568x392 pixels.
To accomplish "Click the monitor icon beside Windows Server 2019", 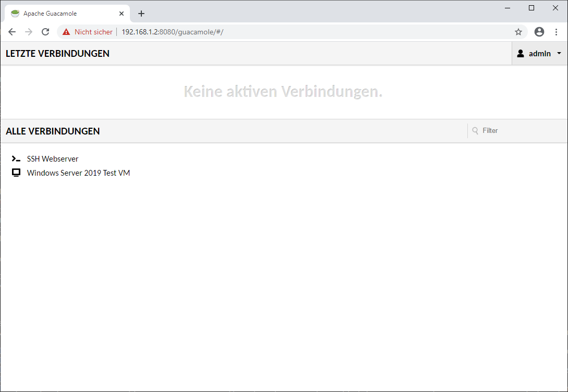I will 16,173.
